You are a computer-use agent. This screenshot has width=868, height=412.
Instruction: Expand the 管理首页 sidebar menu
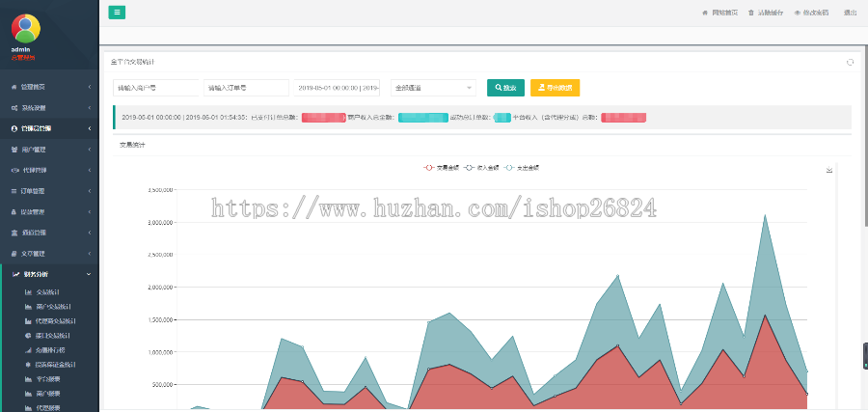(x=49, y=87)
